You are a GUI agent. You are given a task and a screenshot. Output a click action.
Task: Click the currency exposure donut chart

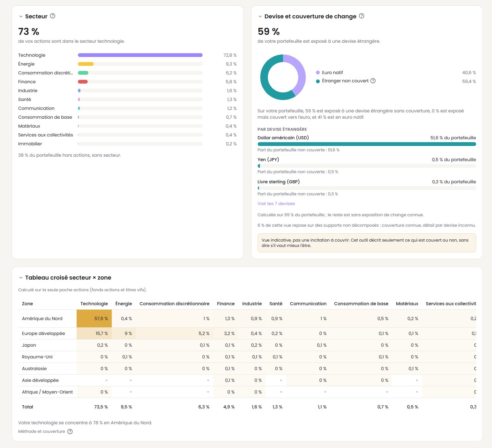(x=283, y=77)
